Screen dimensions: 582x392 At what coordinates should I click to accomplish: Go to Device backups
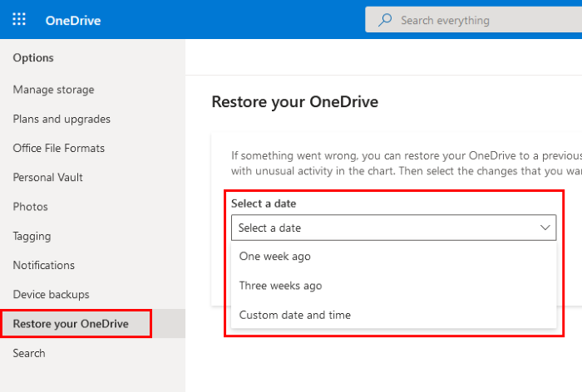51,294
